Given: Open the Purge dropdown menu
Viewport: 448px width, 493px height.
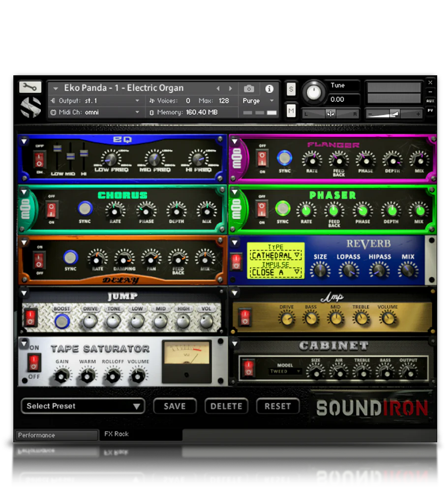Looking at the screenshot, I should click(258, 100).
